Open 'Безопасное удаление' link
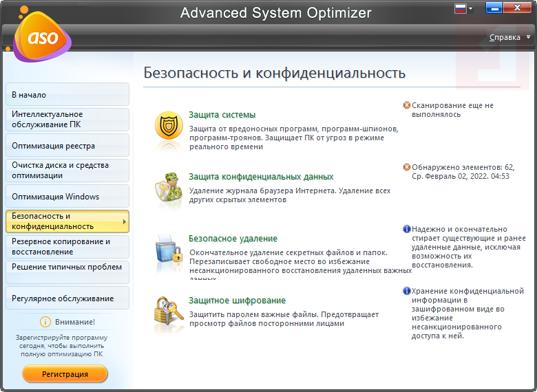This screenshot has width=537, height=392. pyautogui.click(x=233, y=239)
